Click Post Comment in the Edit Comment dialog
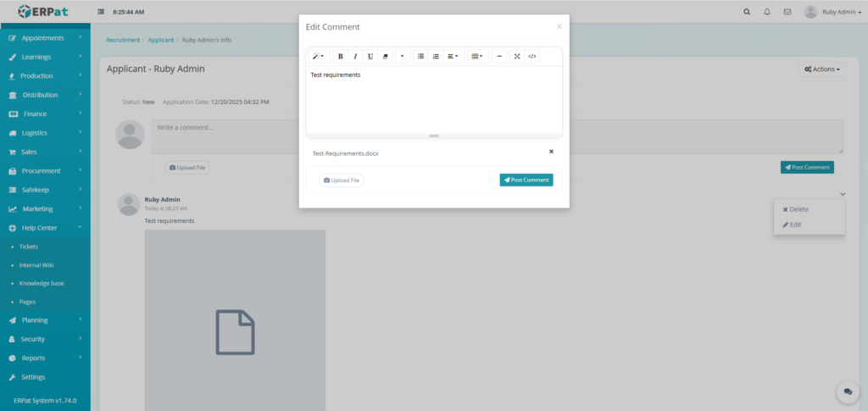 (526, 180)
